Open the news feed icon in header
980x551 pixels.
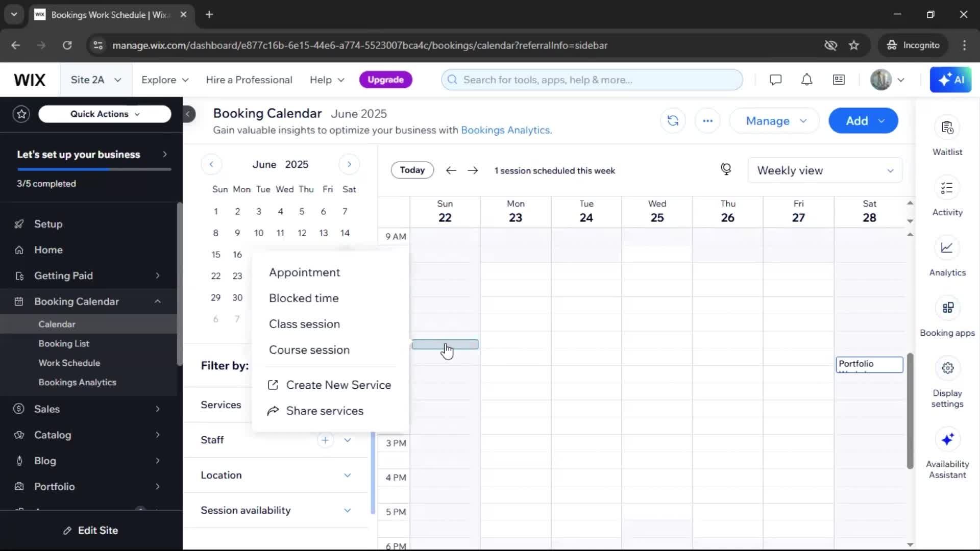839,80
